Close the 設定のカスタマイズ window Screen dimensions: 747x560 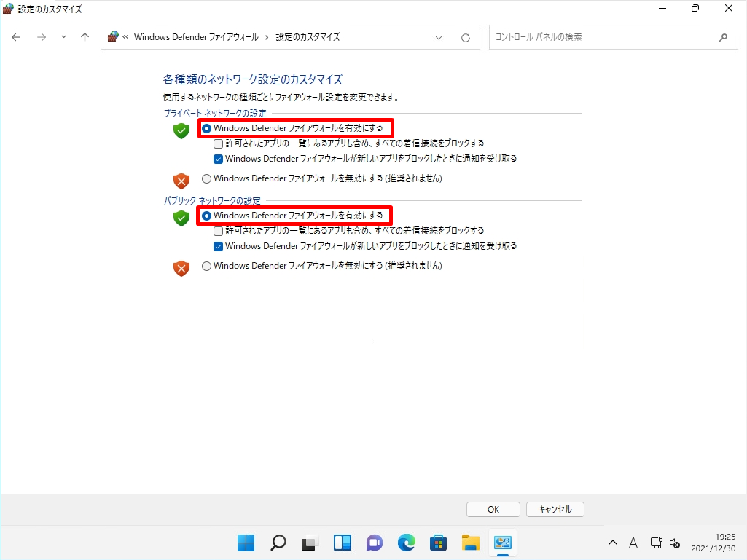pyautogui.click(x=729, y=9)
